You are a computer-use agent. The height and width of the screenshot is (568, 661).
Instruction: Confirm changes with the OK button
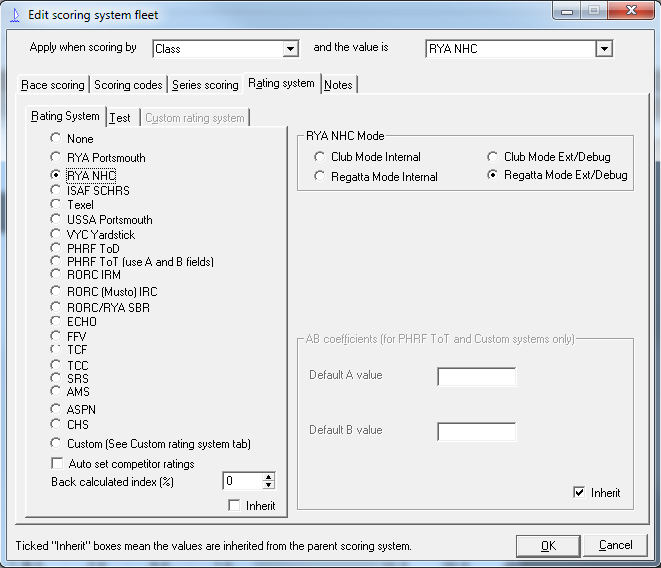548,546
